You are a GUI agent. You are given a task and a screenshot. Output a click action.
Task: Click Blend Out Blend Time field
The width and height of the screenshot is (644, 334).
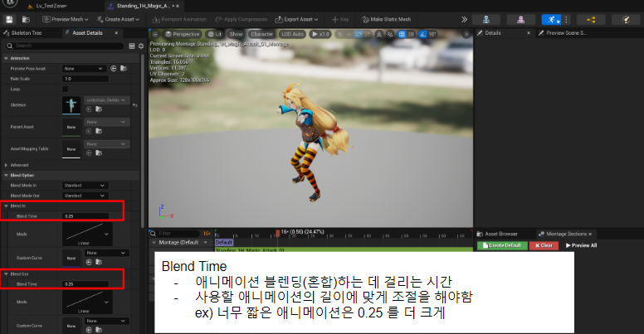tap(85, 284)
